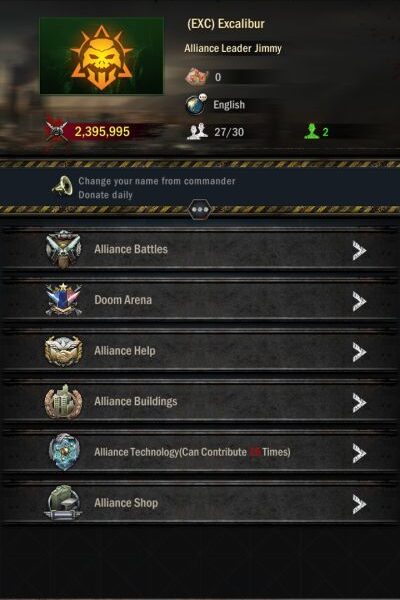400x600 pixels.
Task: Click the megaphone announcement icon
Action: (63, 186)
